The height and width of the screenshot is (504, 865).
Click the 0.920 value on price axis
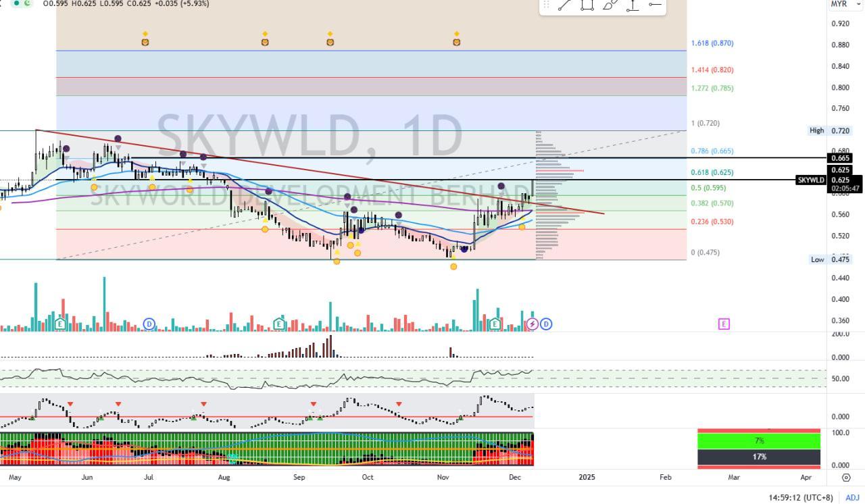click(x=841, y=24)
